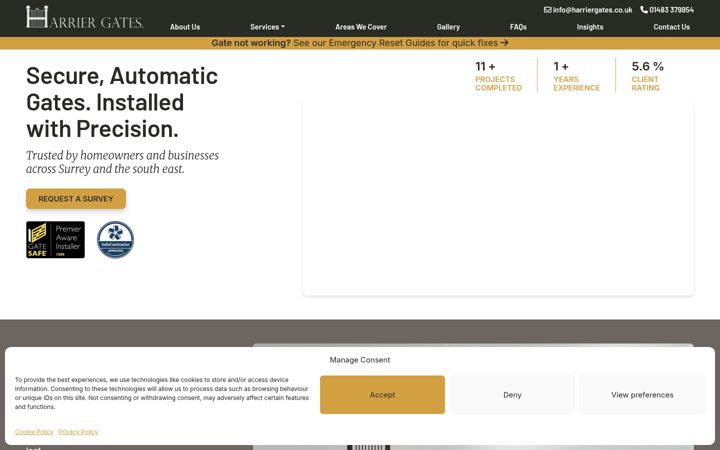
Task: Open the Gallery page
Action: (x=448, y=27)
